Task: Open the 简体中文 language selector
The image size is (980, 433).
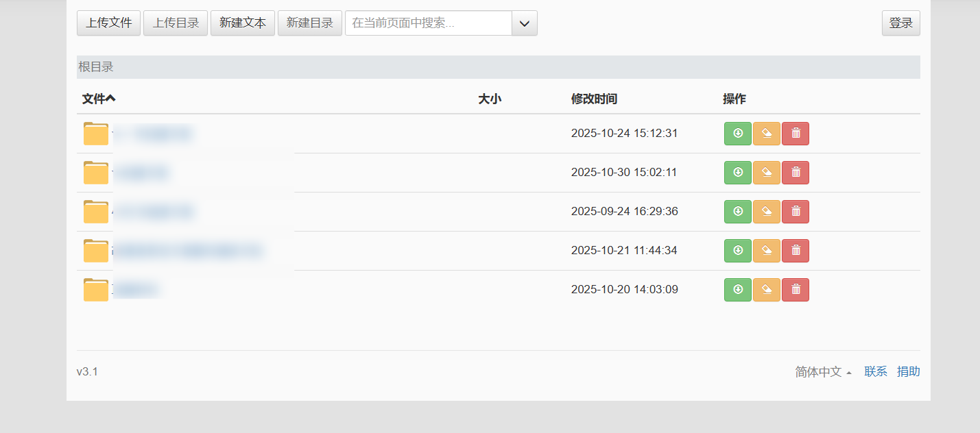Action: [x=823, y=372]
